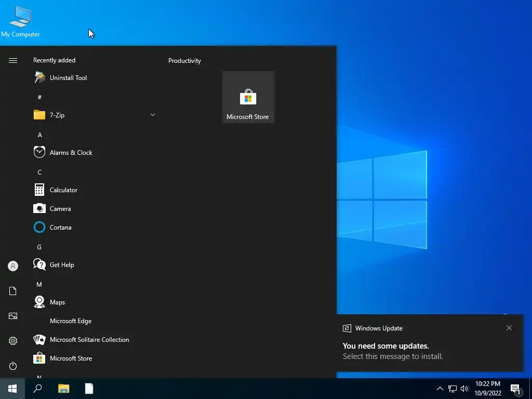
Task: Click the Productivity group title
Action: click(x=184, y=61)
